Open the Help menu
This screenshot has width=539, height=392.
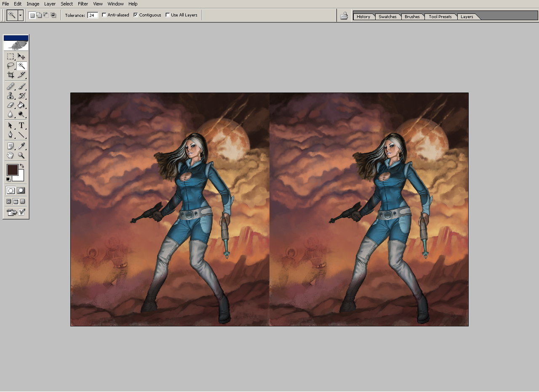(133, 4)
